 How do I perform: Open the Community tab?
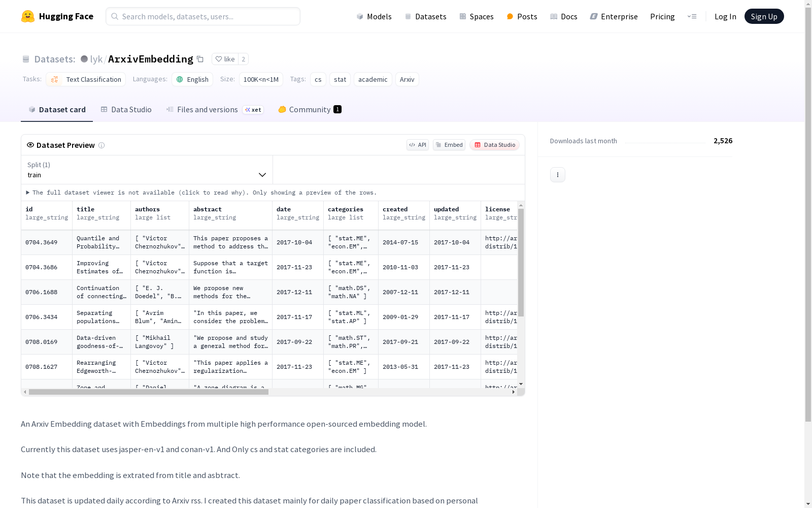click(310, 110)
